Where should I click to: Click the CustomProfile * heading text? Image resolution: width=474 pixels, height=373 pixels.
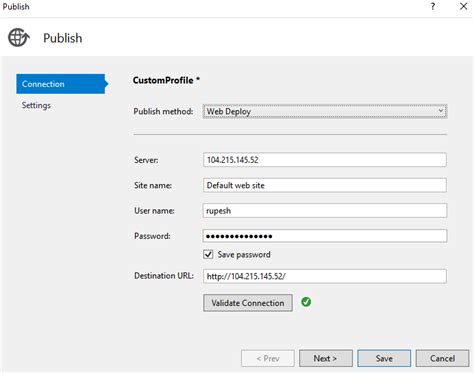pyautogui.click(x=166, y=80)
